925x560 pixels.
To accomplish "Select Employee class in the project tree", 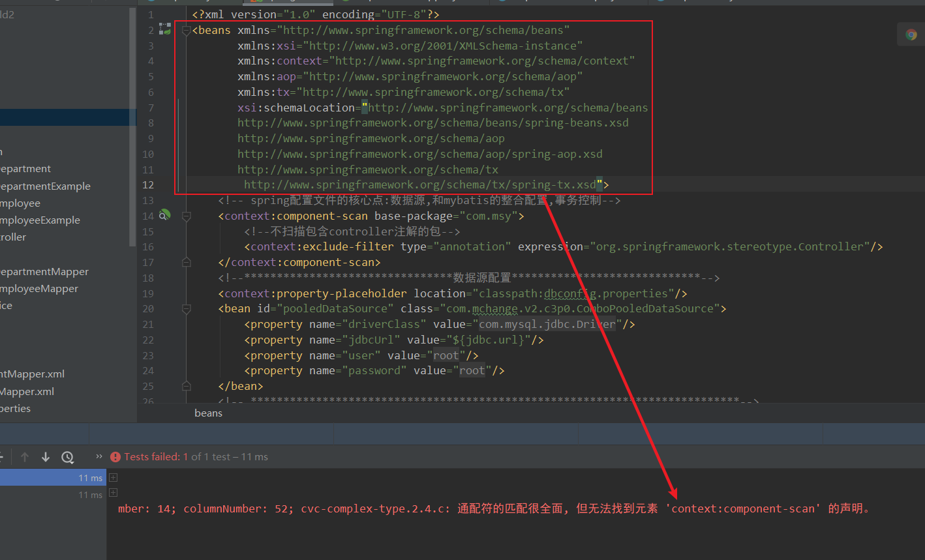I will click(x=20, y=203).
